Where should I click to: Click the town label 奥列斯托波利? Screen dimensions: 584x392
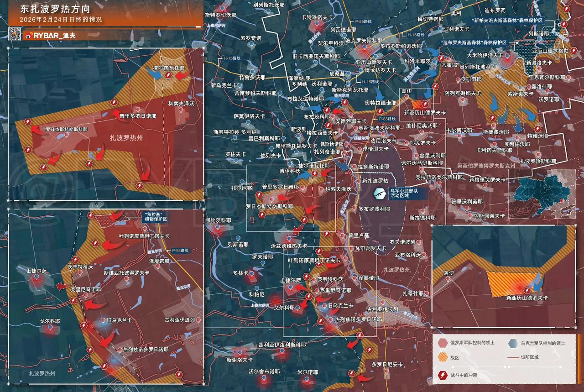pyautogui.click(x=474, y=67)
